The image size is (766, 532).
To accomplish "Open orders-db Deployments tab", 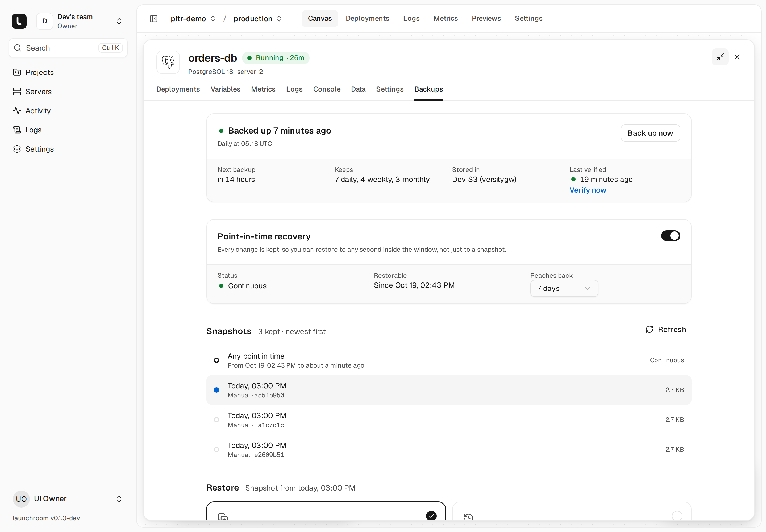I will 178,89.
